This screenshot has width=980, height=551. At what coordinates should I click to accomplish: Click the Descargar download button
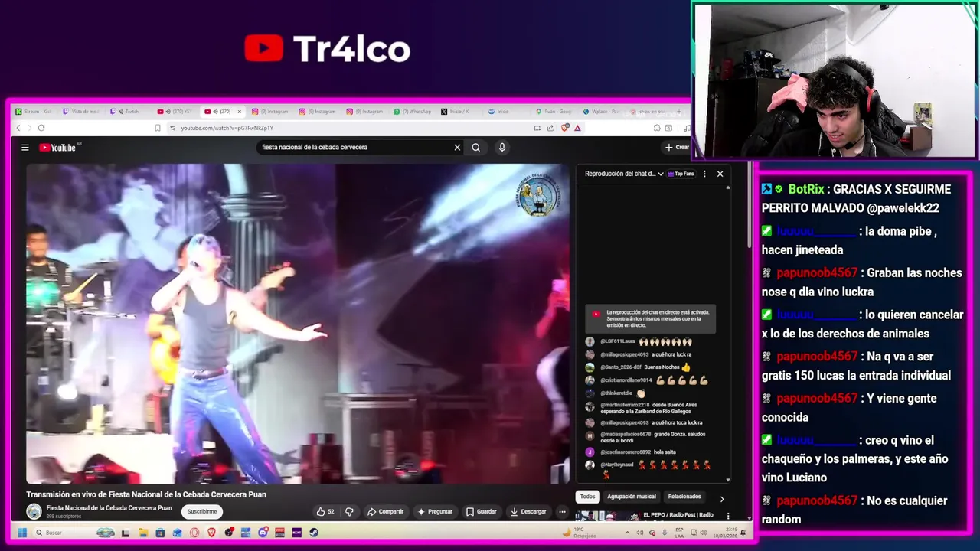[528, 511]
